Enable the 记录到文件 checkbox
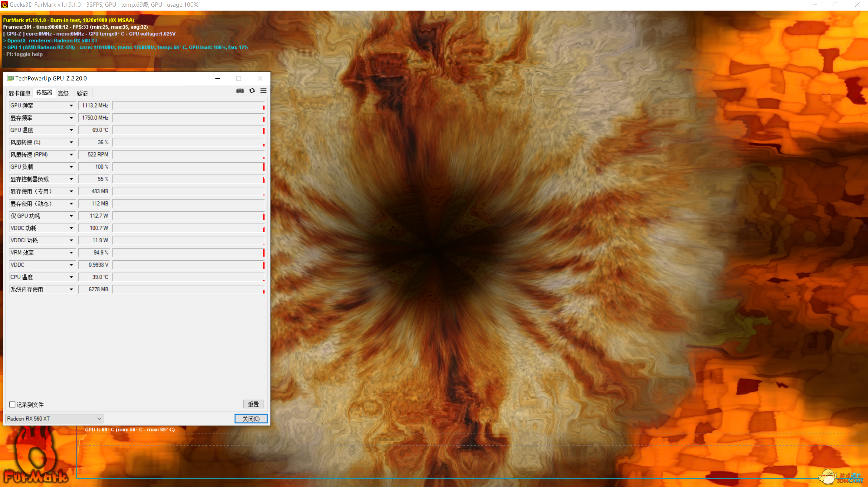 12,404
